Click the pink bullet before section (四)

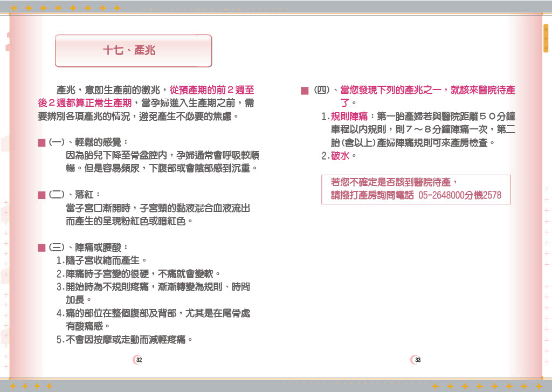304,91
